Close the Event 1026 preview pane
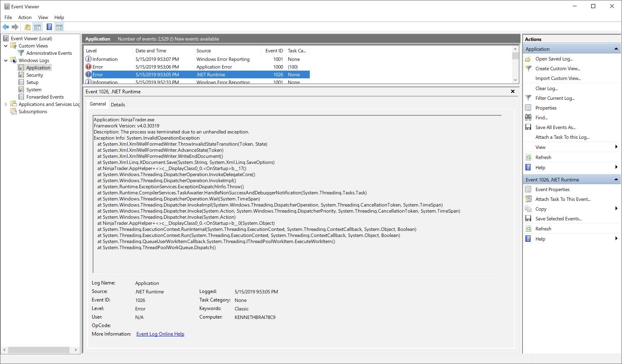This screenshot has width=622, height=364. (513, 91)
